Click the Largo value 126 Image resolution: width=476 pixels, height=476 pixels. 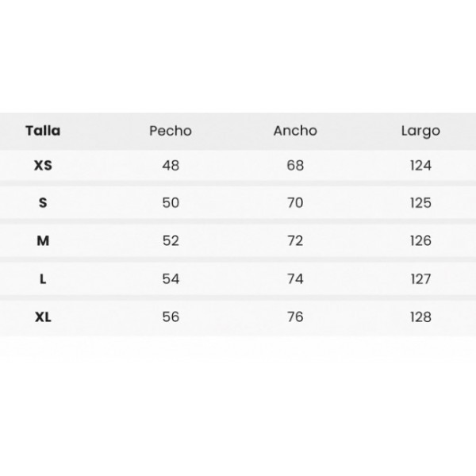pyautogui.click(x=420, y=240)
